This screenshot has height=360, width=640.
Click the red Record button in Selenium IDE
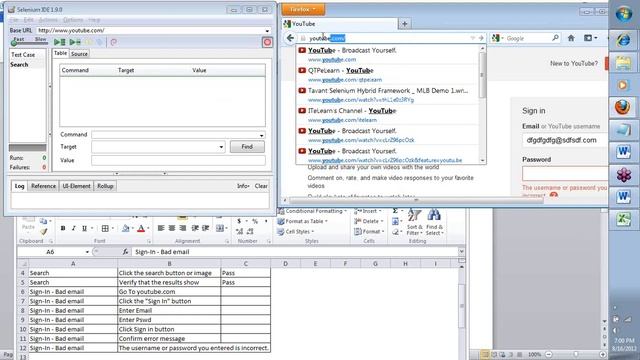click(267, 42)
